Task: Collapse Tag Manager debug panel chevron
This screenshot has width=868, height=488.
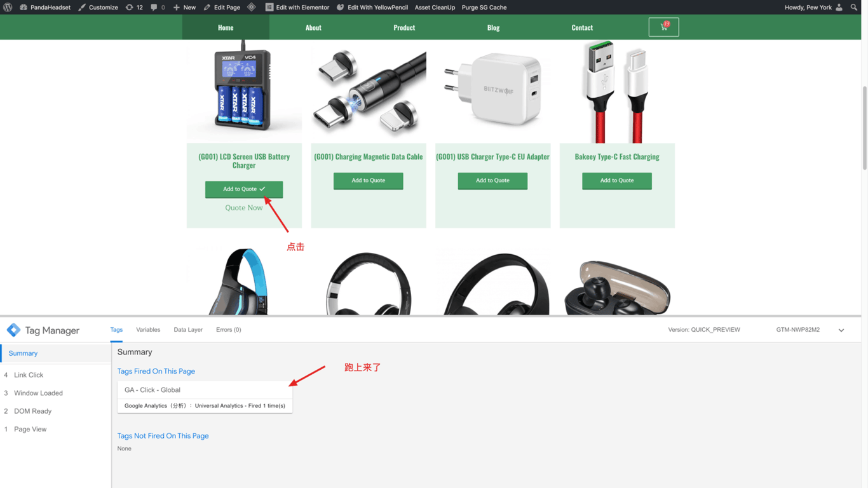Action: (x=841, y=330)
